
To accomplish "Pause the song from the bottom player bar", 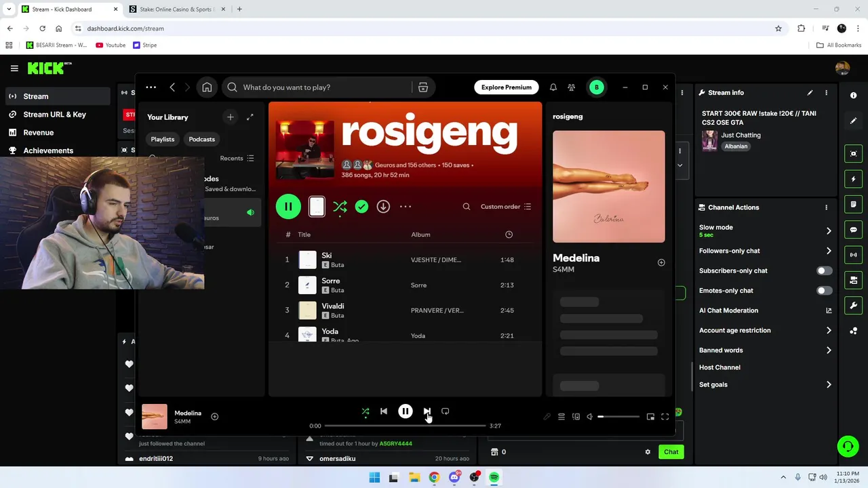I will [406, 411].
